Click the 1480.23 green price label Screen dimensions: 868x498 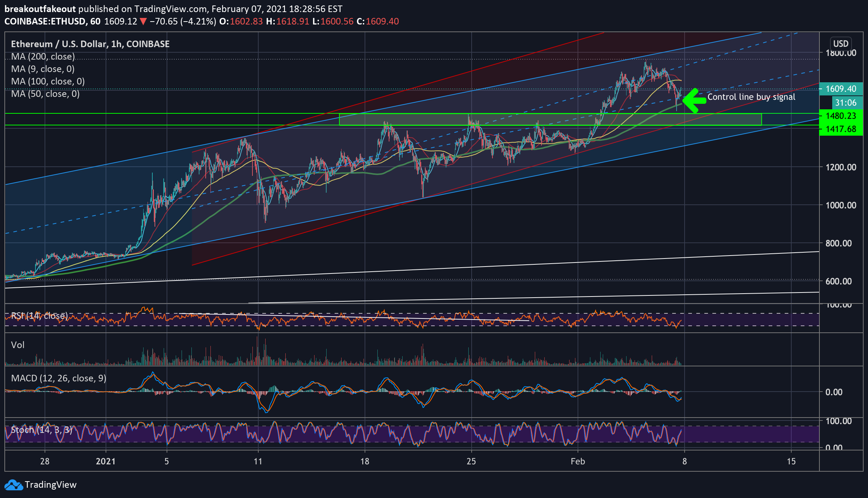click(841, 116)
